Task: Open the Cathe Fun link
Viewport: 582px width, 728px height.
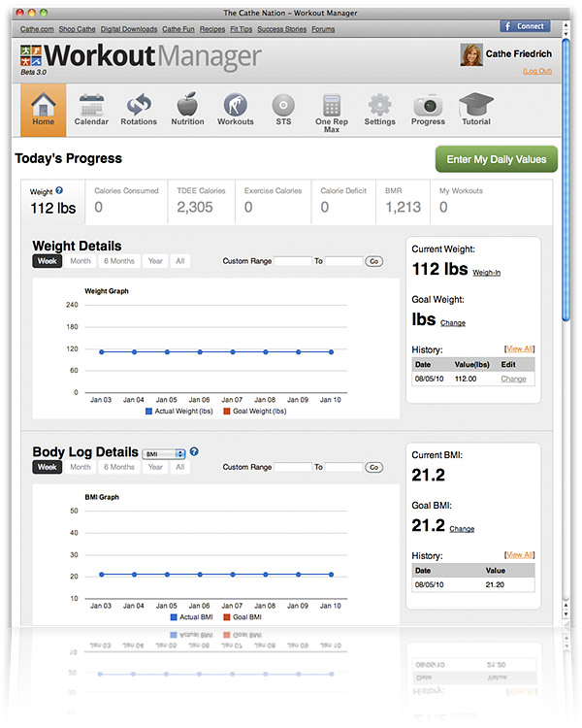Action: coord(178,29)
